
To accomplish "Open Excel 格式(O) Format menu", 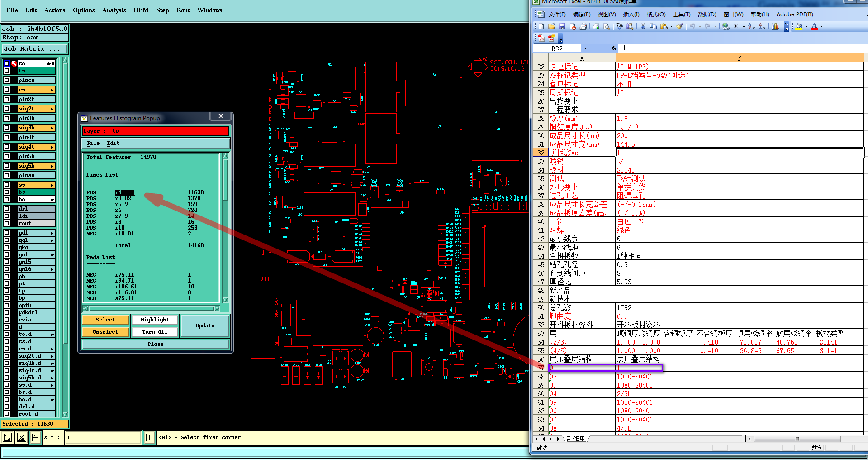I will pyautogui.click(x=656, y=14).
